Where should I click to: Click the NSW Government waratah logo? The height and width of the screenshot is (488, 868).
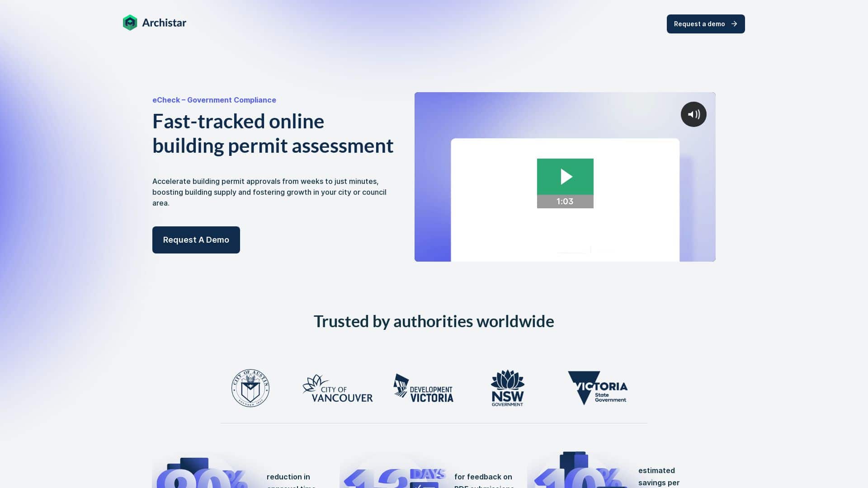point(508,388)
